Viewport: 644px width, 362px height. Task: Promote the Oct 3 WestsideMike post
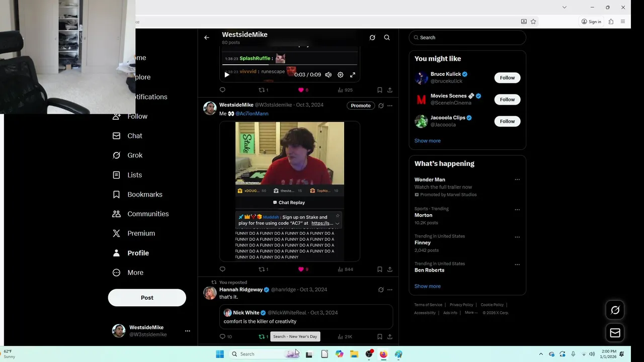tap(361, 106)
